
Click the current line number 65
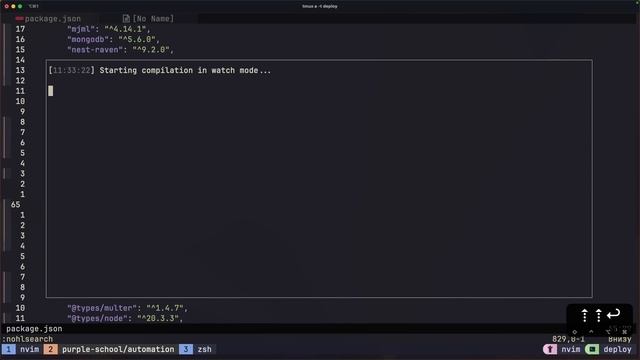coord(16,204)
